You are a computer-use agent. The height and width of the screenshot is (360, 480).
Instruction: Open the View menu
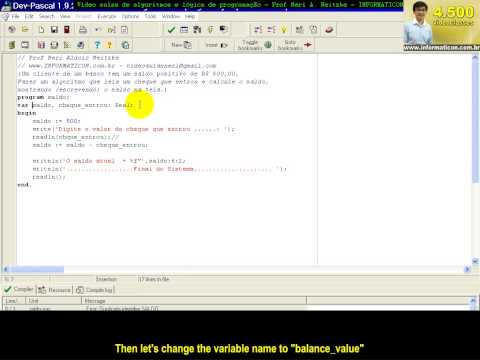click(65, 16)
